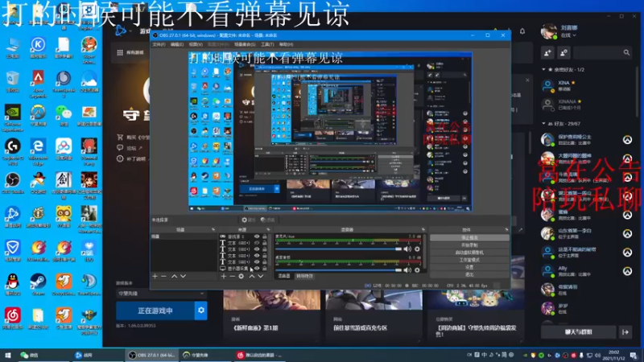Open 《新鲜血液》第1期 news card thumbnail
This screenshot has width=644, height=362.
272,299
